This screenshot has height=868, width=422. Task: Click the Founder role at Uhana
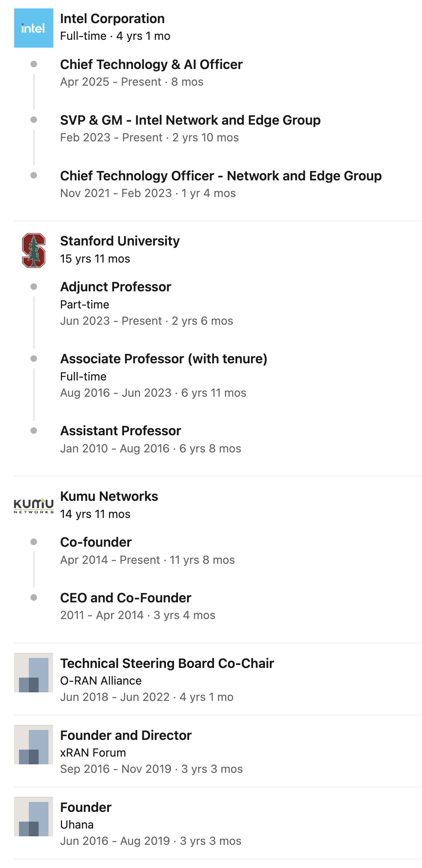86,808
